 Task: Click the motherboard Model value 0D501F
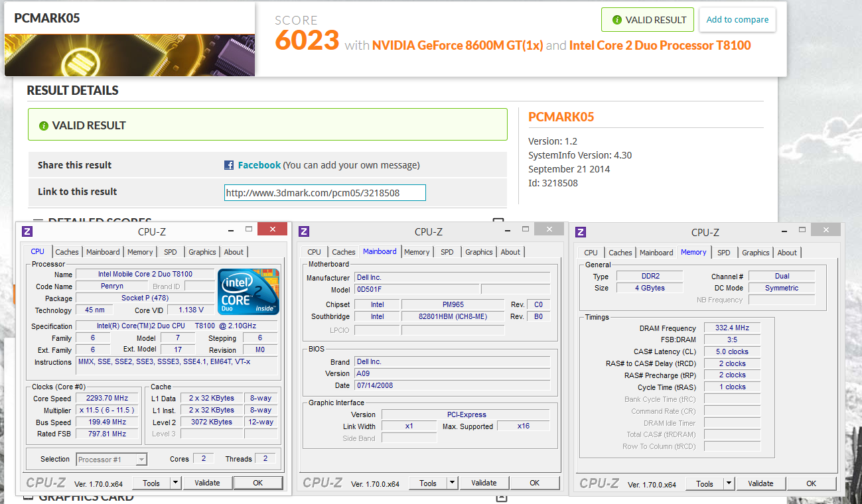416,289
